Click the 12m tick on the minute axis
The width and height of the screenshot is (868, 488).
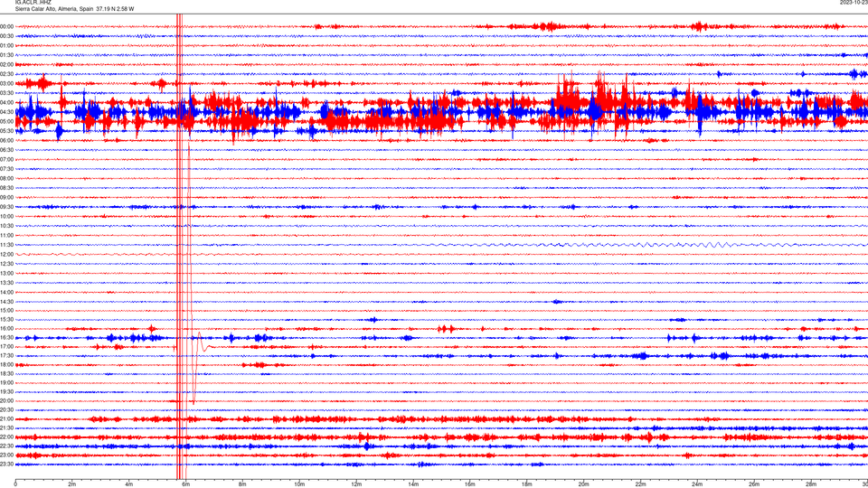coord(356,484)
